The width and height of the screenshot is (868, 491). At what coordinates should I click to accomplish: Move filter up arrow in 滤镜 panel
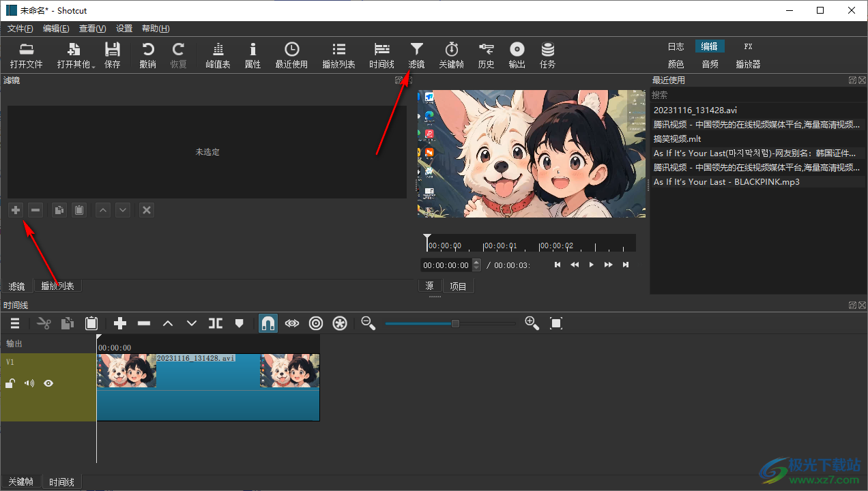103,210
